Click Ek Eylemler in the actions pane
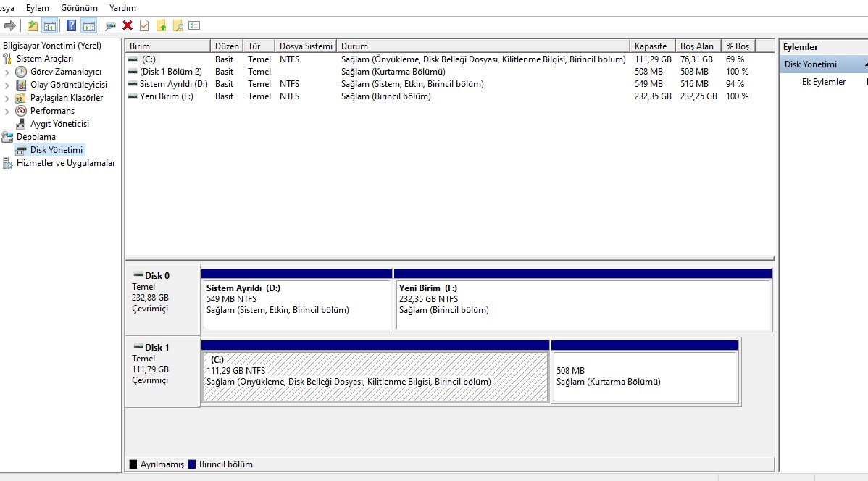 tap(823, 82)
